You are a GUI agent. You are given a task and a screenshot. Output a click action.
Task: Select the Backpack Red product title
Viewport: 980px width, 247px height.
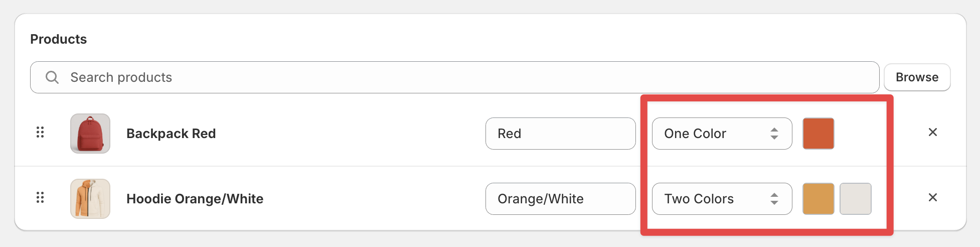click(171, 134)
